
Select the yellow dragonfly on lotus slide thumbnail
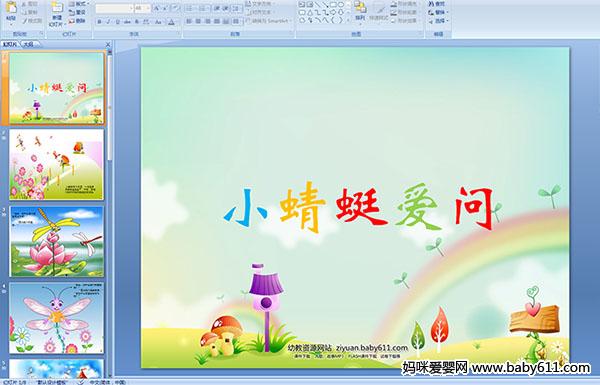(57, 241)
